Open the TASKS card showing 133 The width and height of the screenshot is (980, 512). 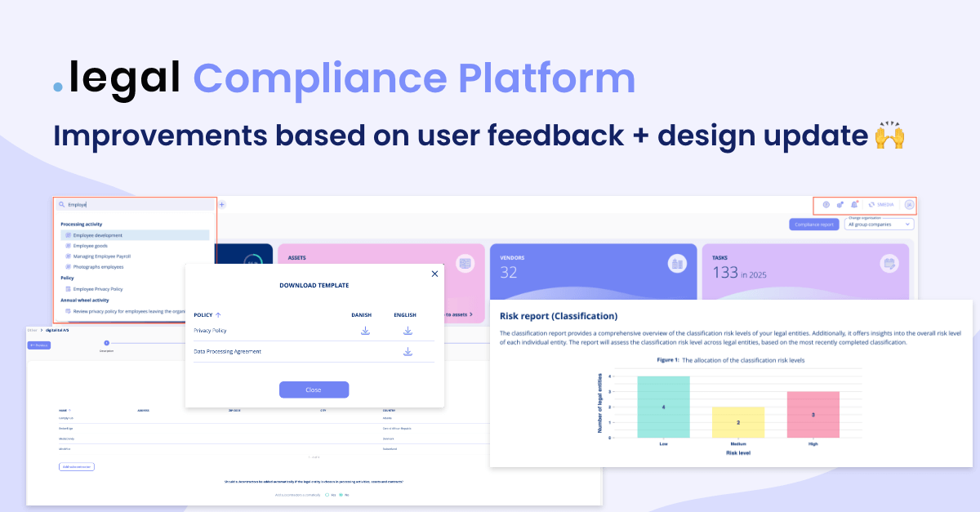pyautogui.click(x=805, y=272)
